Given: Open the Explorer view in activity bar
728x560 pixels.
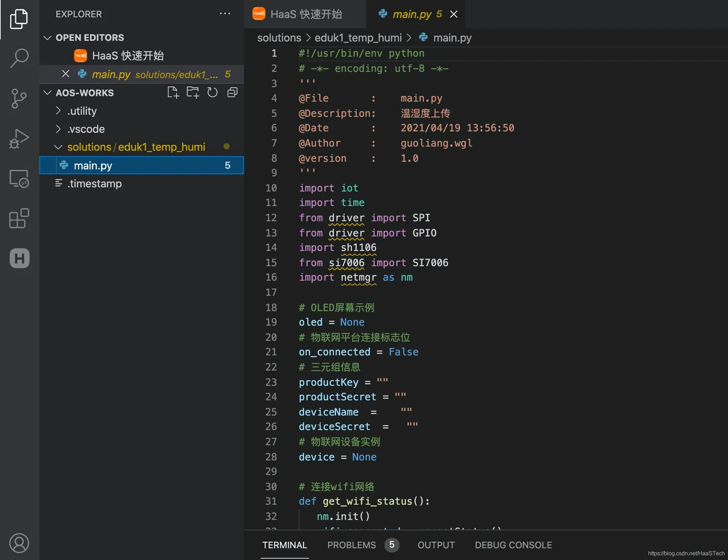Looking at the screenshot, I should click(x=19, y=19).
